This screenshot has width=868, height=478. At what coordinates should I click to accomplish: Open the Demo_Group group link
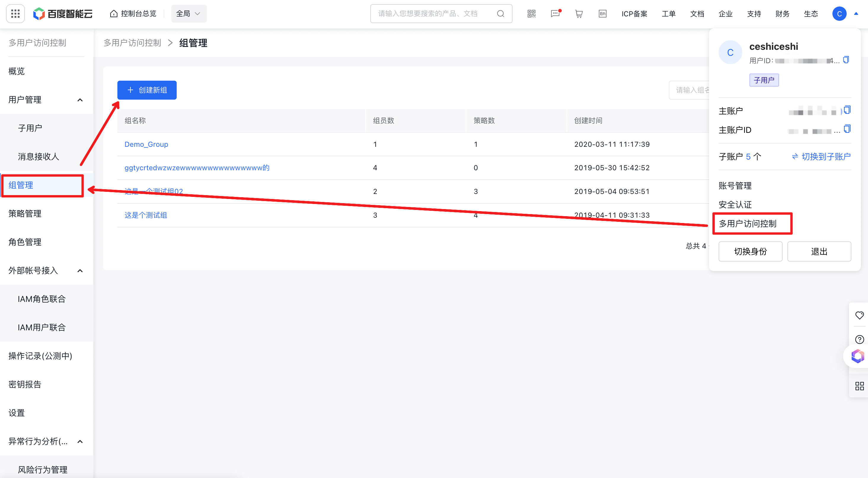point(146,144)
